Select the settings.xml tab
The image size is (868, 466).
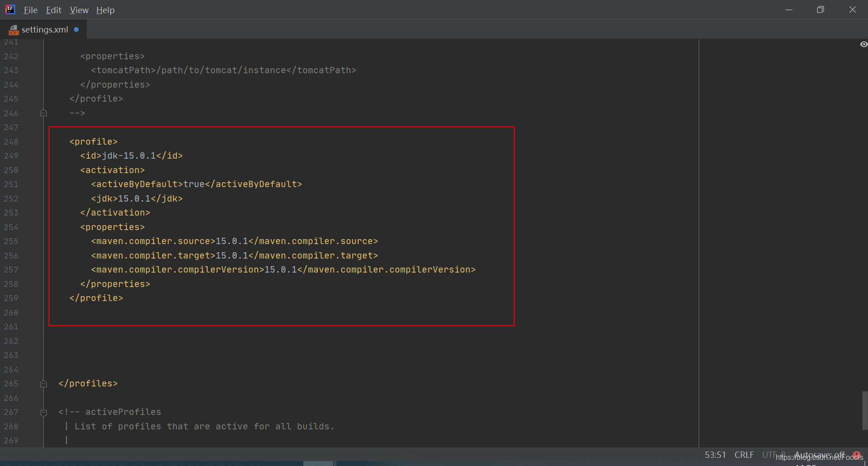44,29
